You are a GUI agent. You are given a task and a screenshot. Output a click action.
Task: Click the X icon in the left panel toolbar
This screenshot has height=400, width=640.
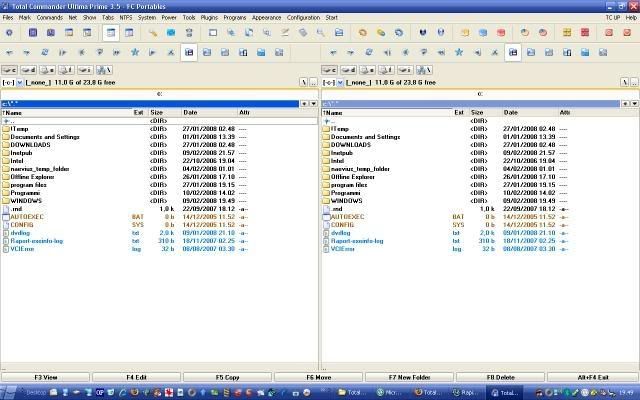pyautogui.click(x=171, y=52)
